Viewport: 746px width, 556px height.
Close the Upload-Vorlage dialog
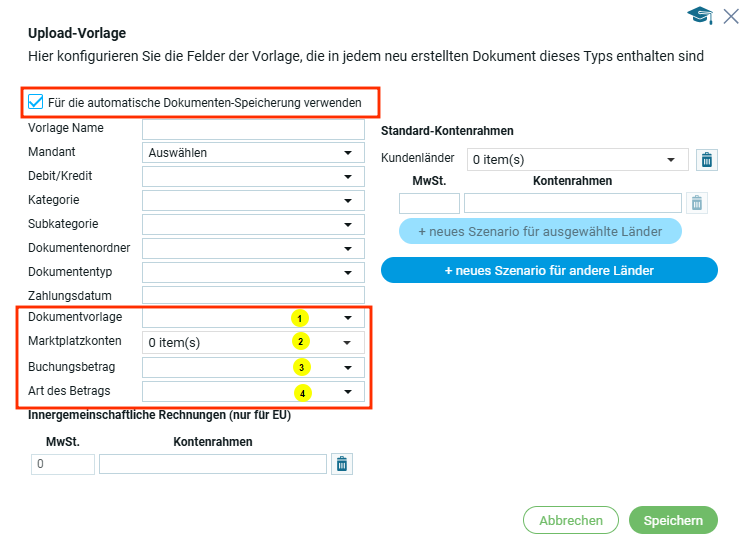click(730, 15)
